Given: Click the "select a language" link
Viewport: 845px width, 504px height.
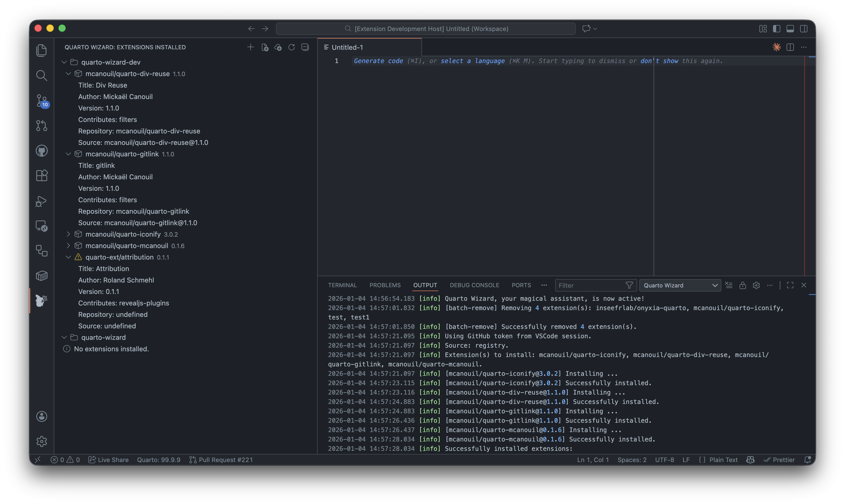Looking at the screenshot, I should 473,61.
